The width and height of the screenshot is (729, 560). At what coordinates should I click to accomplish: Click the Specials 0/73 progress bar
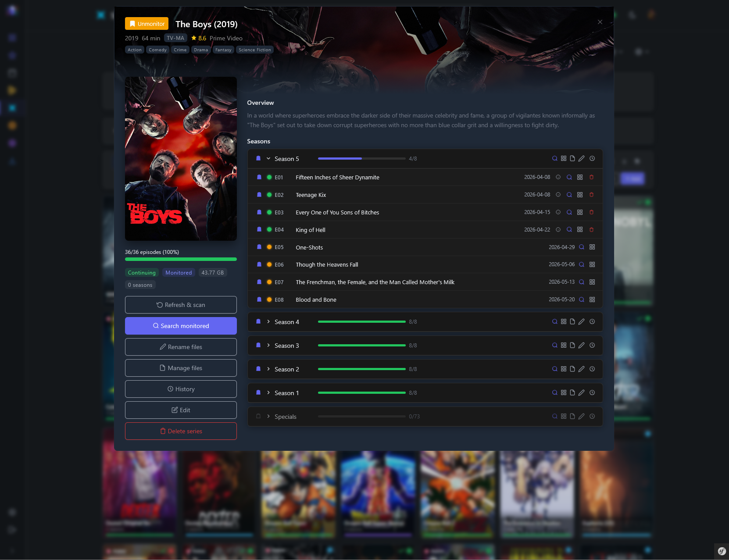[362, 416]
